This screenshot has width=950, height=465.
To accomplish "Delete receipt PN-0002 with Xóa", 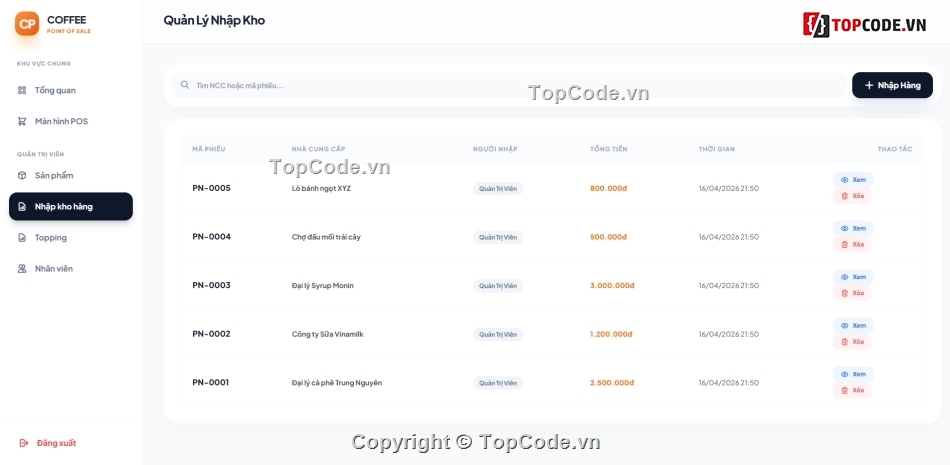I will 852,341.
